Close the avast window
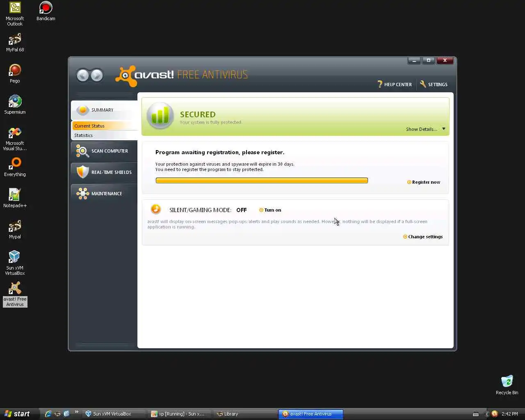The image size is (525, 420). [445, 61]
